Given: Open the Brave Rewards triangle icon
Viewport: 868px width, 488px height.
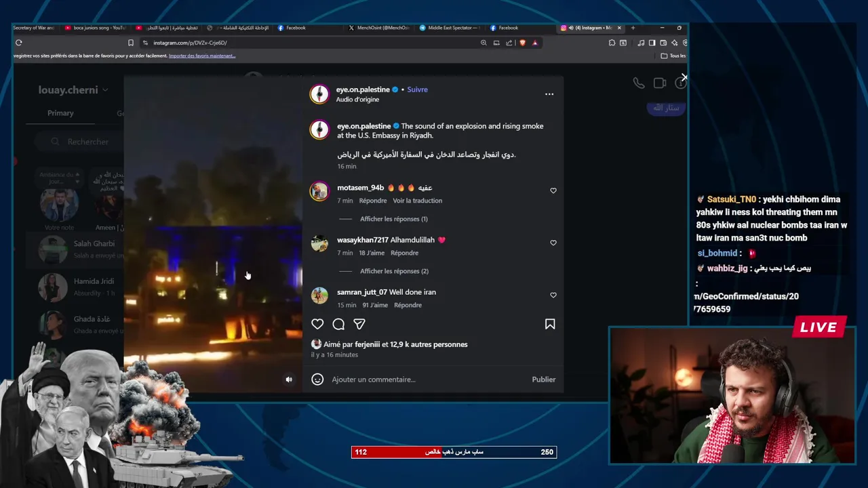Looking at the screenshot, I should (x=534, y=43).
